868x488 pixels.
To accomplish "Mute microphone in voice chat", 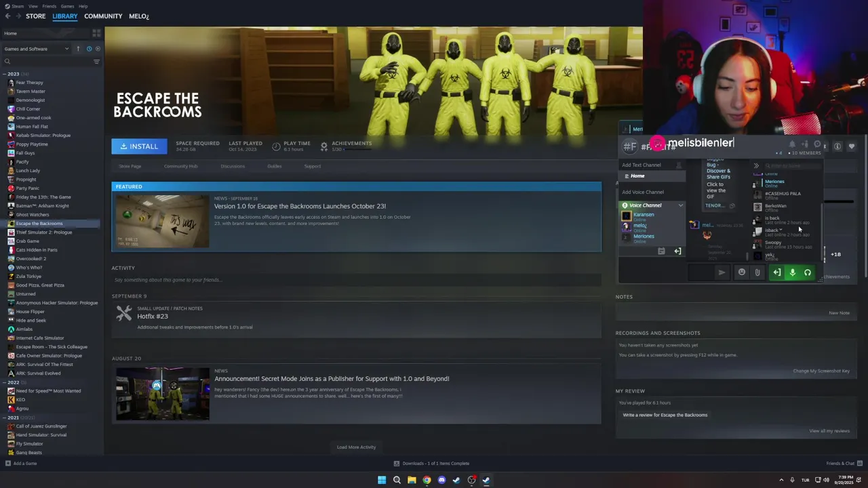I will [x=792, y=272].
